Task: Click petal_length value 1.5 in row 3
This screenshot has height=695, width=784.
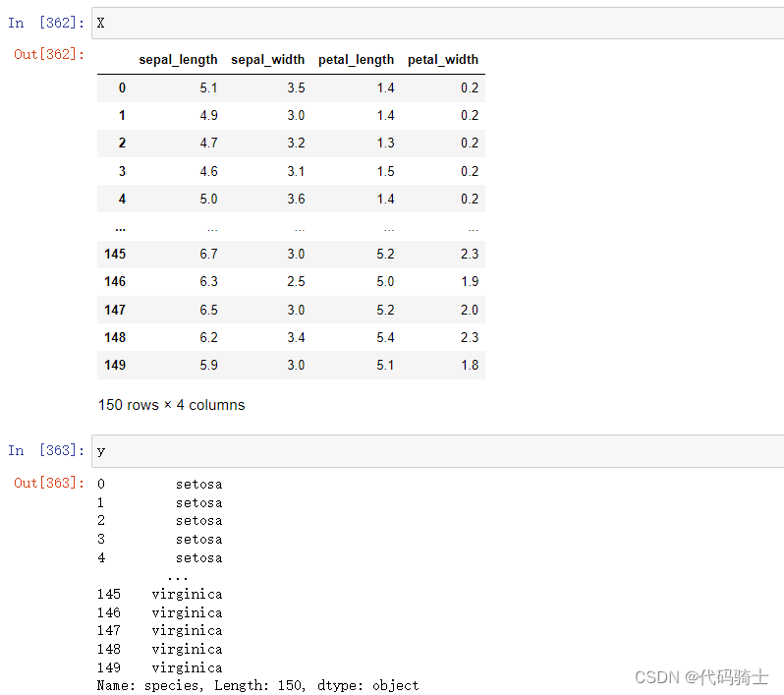Action: [385, 172]
